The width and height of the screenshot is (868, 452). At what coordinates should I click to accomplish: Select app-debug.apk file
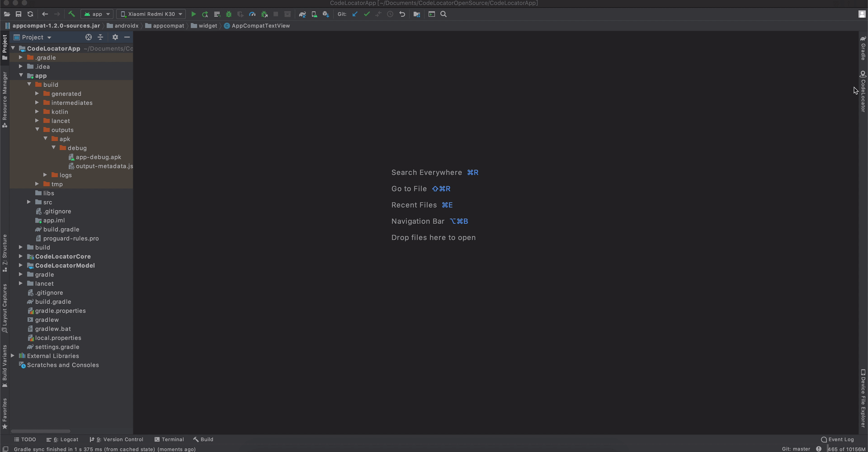tap(95, 157)
